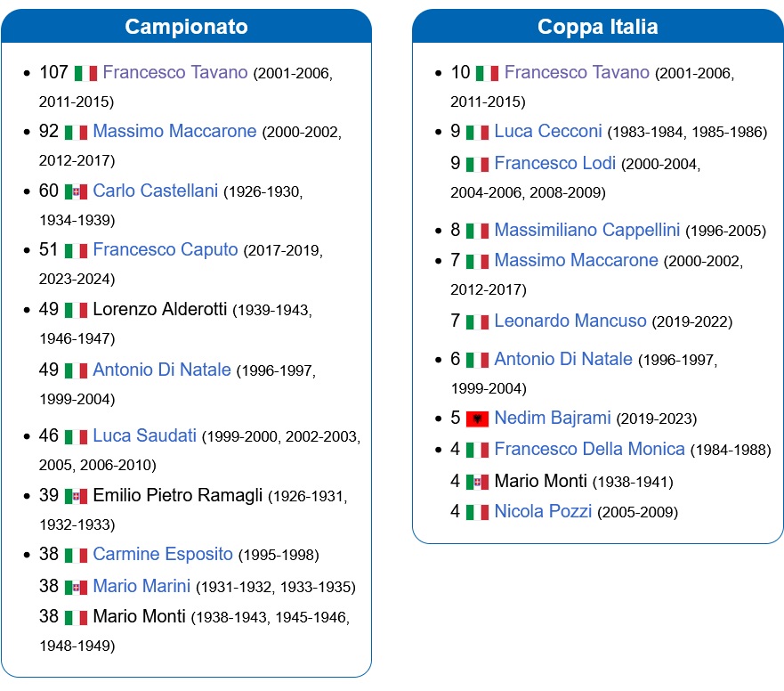Open the Francesco Lodi link
Screen dimensions: 784x691
(555, 163)
